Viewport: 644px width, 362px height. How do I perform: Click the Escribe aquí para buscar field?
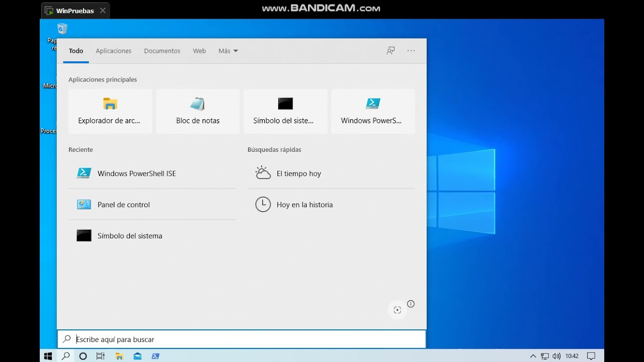[242, 339]
